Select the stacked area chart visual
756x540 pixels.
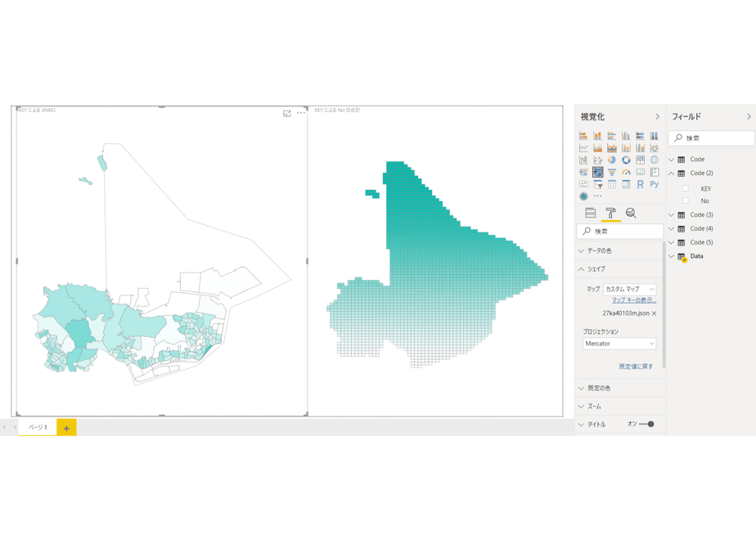[612, 147]
